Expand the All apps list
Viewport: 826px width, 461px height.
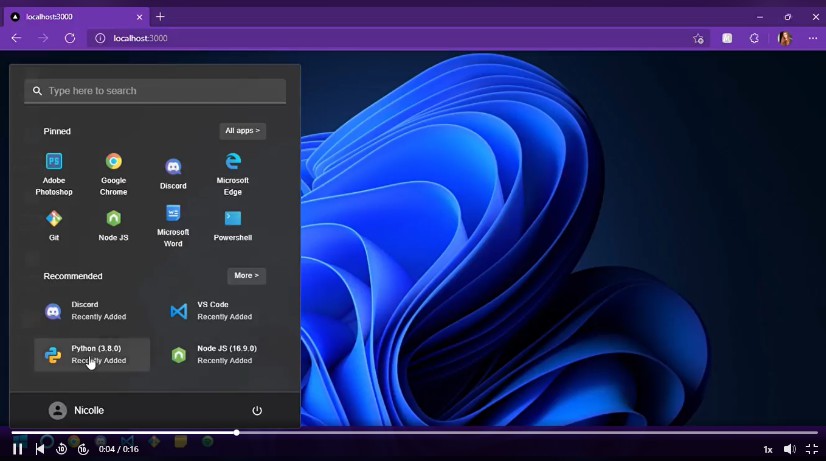[242, 131]
